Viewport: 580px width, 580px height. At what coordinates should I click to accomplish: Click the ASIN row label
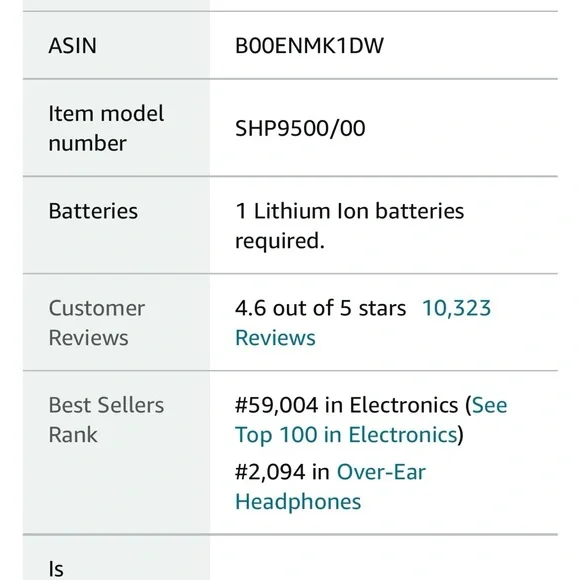72,46
